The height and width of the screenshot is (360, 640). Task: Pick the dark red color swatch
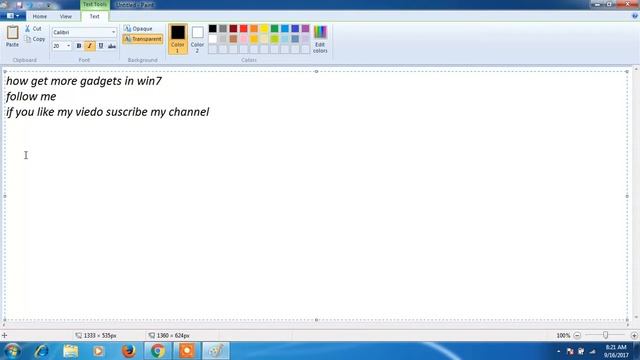click(x=233, y=29)
